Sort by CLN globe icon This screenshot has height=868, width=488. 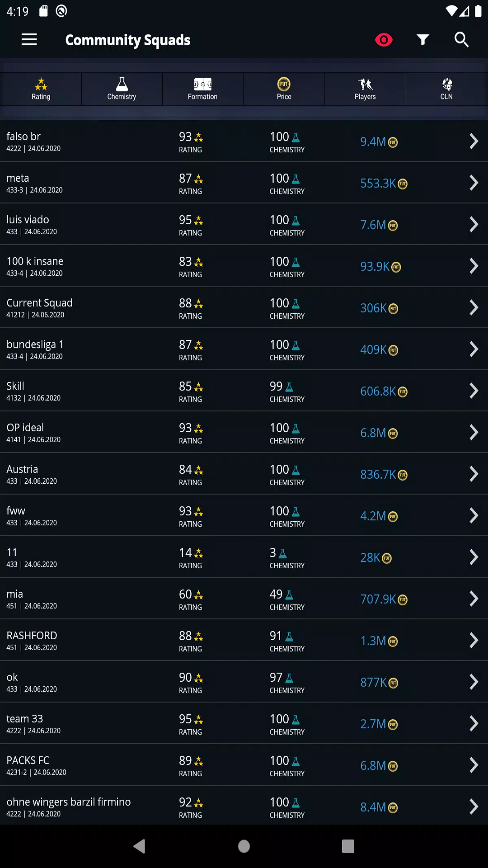[x=446, y=89]
